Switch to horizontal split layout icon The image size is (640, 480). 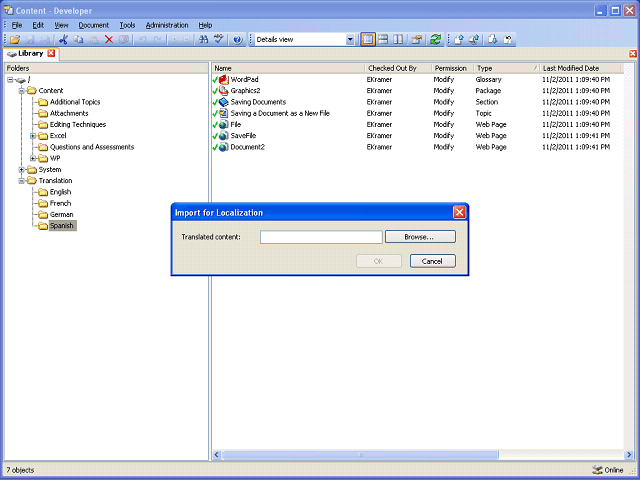click(x=383, y=39)
